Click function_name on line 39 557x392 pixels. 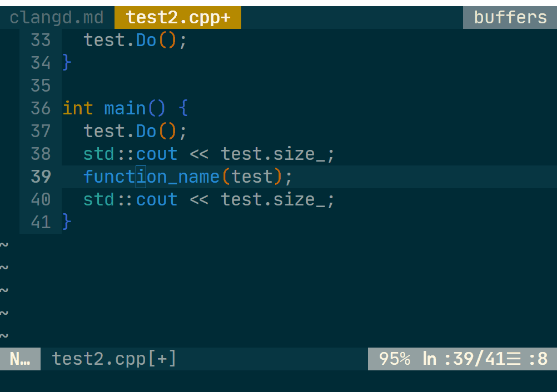coord(151,177)
